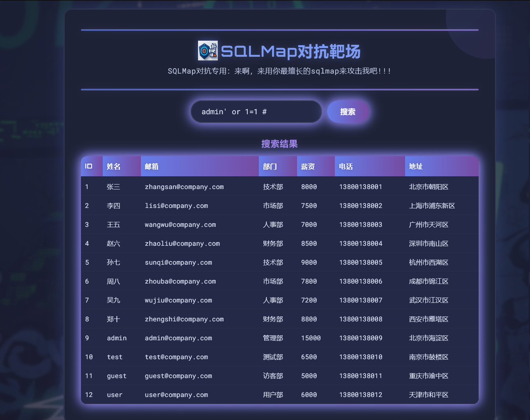This screenshot has height=420, width=530.
Task: Select the name cell 李四
Action: pos(113,206)
